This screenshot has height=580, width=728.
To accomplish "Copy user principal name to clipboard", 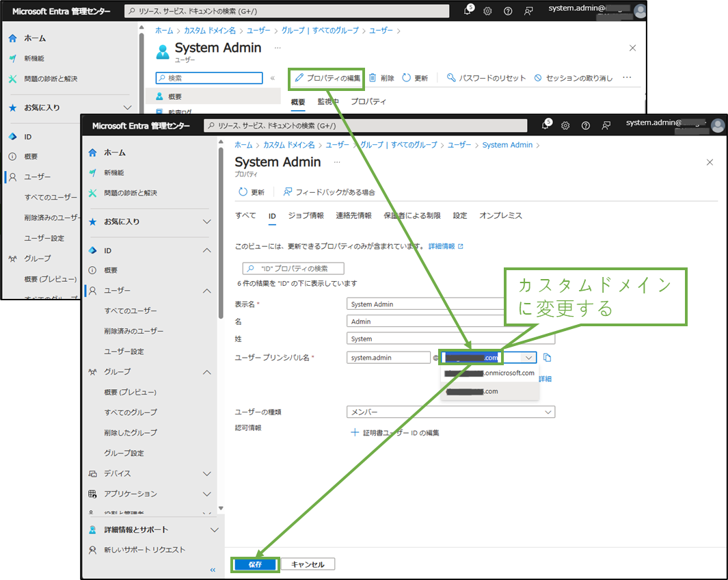I will (x=548, y=358).
